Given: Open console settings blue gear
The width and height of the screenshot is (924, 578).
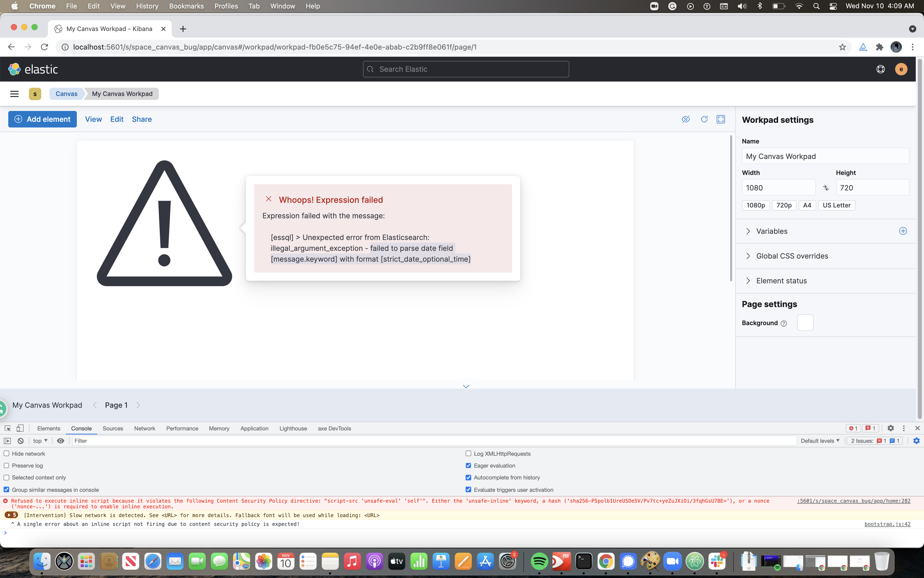Looking at the screenshot, I should click(x=916, y=441).
